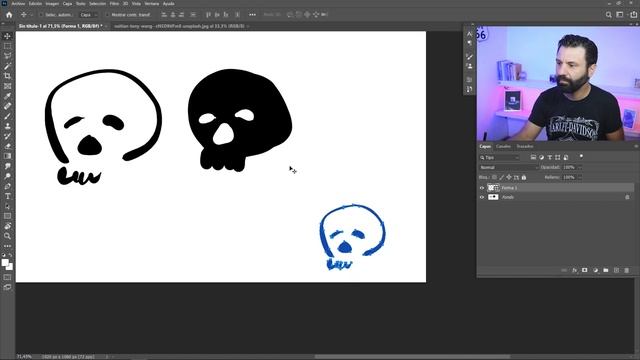Click the foreground color swatch
640x360 pixels.
pyautogui.click(x=5, y=263)
